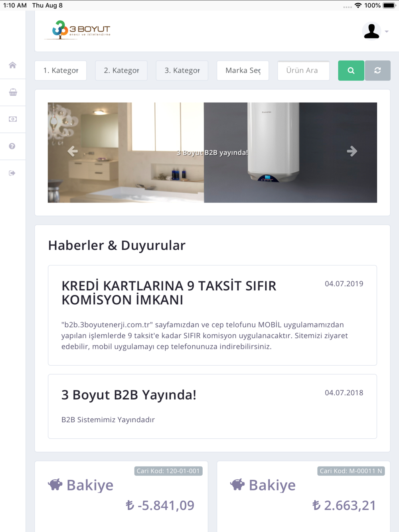Click the 'Haberler & Duyurular' heading

[x=117, y=245]
